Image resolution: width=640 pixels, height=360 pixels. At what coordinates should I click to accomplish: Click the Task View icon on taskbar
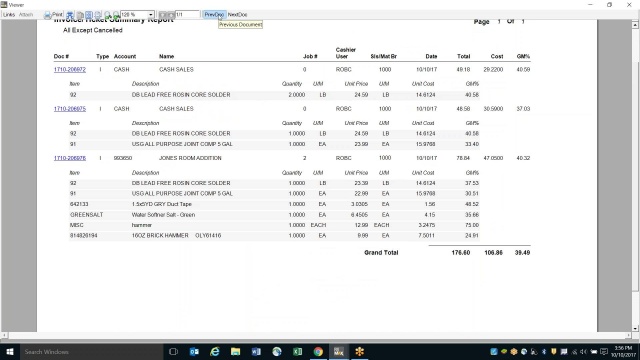[173, 351]
